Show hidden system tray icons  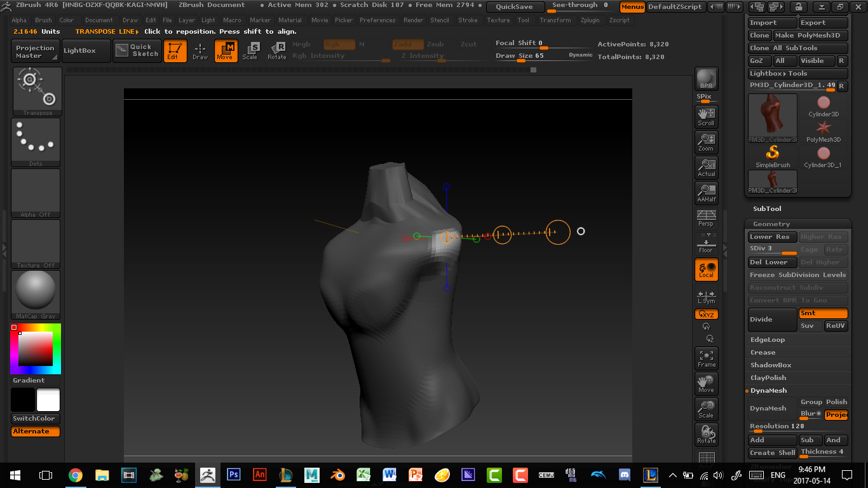pyautogui.click(x=673, y=475)
